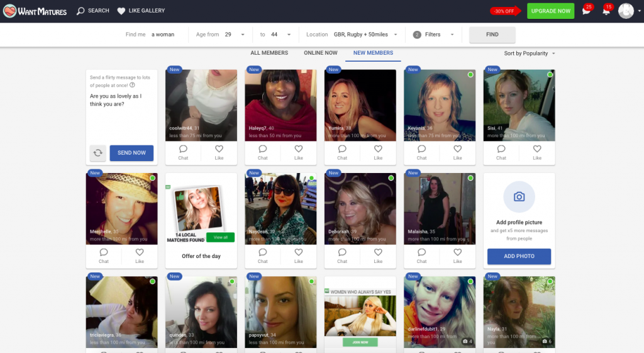Image resolution: width=644 pixels, height=353 pixels.
Task: Open Nayla's profile photo
Action: click(x=519, y=312)
